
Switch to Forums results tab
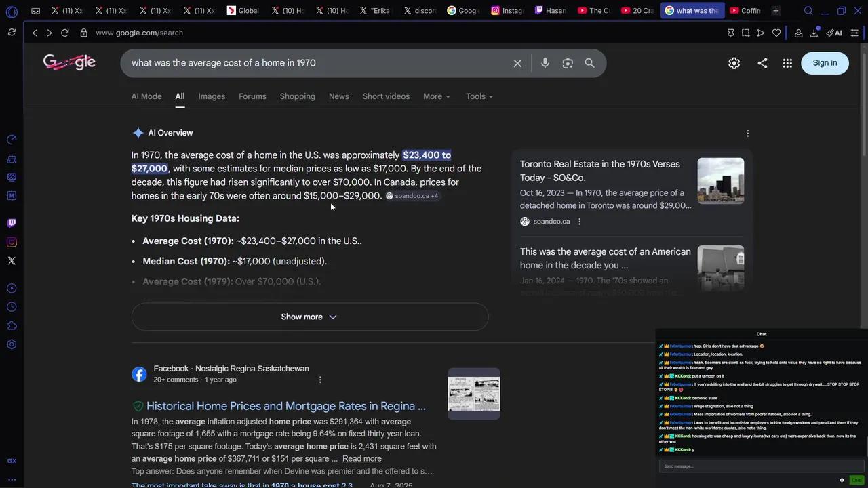(x=252, y=96)
